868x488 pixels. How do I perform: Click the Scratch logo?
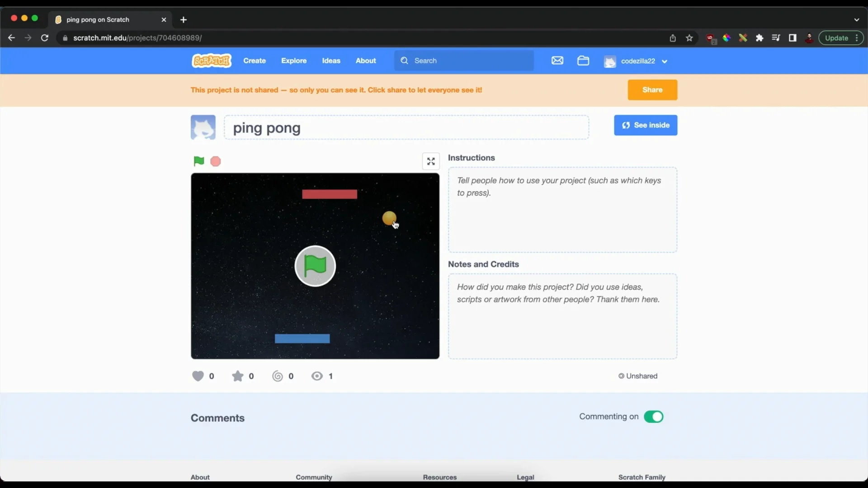[212, 61]
